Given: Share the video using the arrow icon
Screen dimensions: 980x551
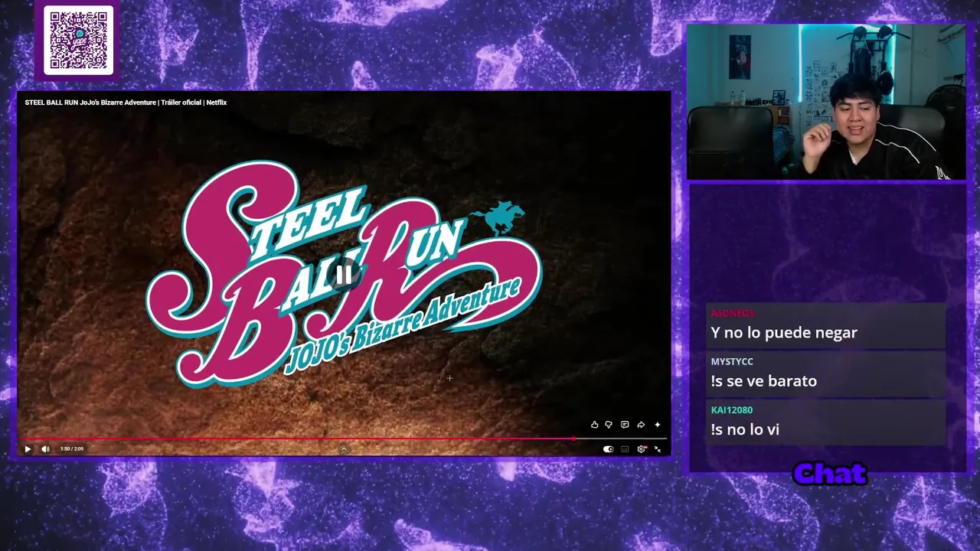Looking at the screenshot, I should pyautogui.click(x=641, y=425).
